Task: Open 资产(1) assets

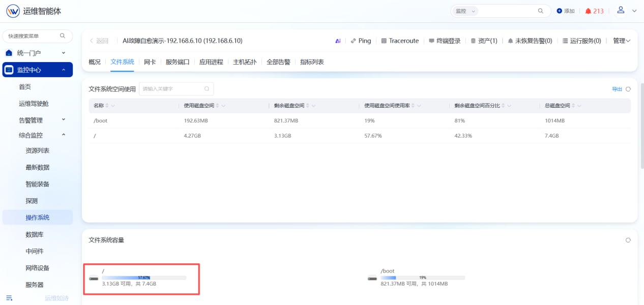Action: pos(484,41)
